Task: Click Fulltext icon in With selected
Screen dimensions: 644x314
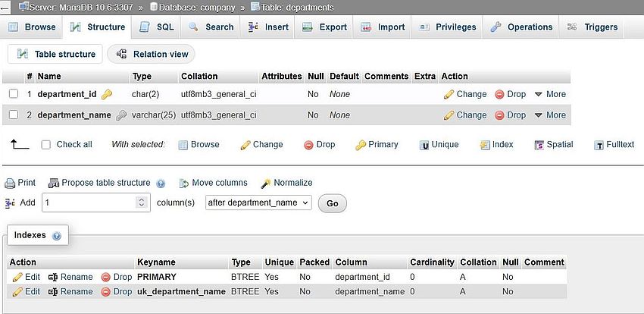Action: click(x=599, y=145)
